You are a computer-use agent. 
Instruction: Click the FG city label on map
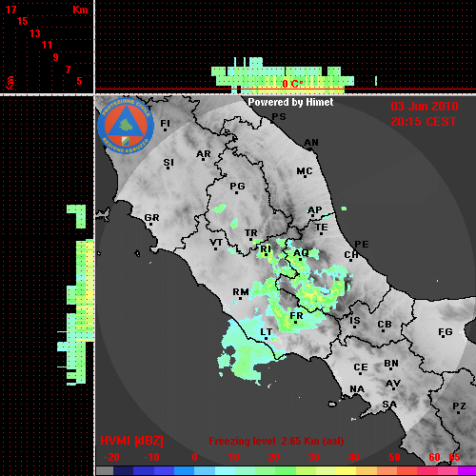coord(446,332)
